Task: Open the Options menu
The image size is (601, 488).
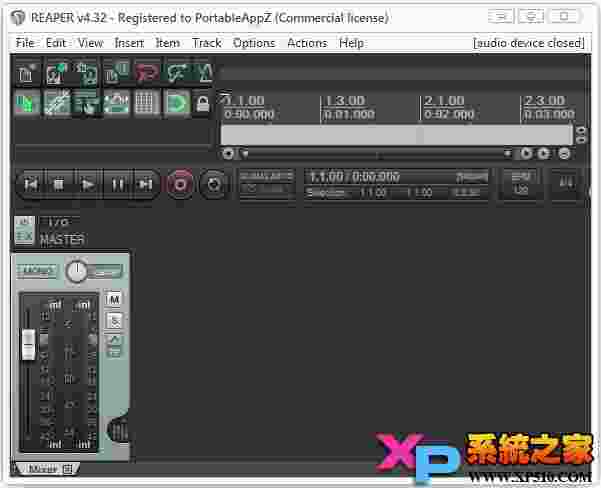Action: coord(254,43)
